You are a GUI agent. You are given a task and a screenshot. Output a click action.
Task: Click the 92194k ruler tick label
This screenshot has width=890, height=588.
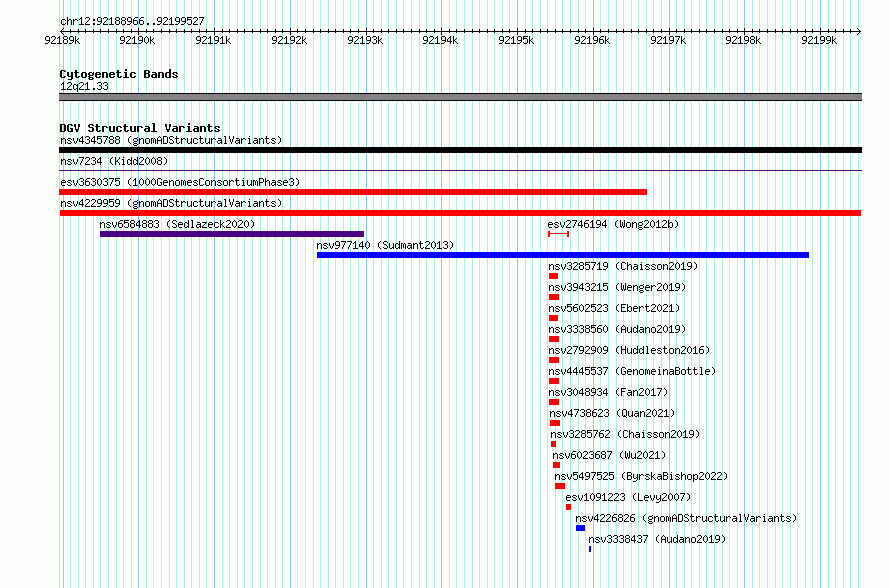[440, 40]
